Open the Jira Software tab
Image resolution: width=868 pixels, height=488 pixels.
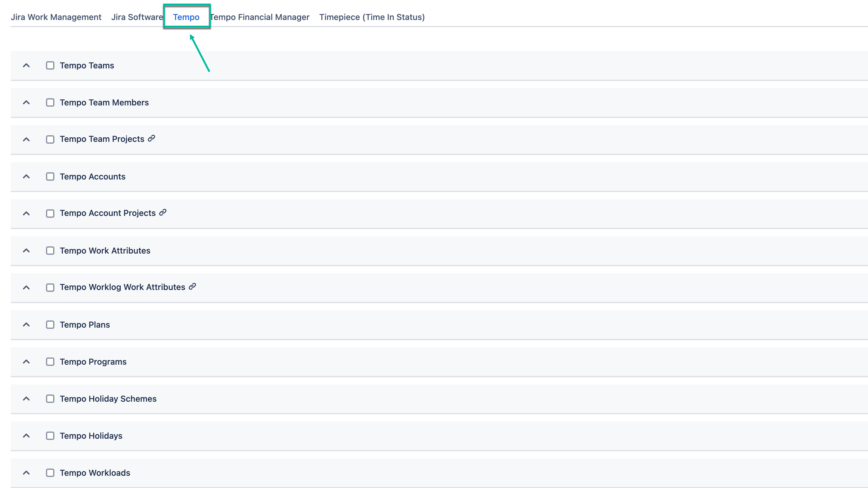(137, 17)
